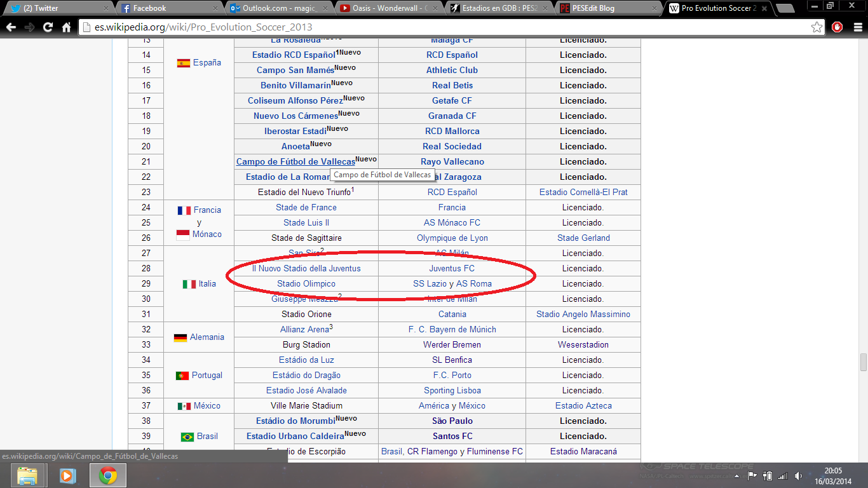Image resolution: width=868 pixels, height=488 pixels.
Task: Click the Italia country link
Action: [207, 284]
